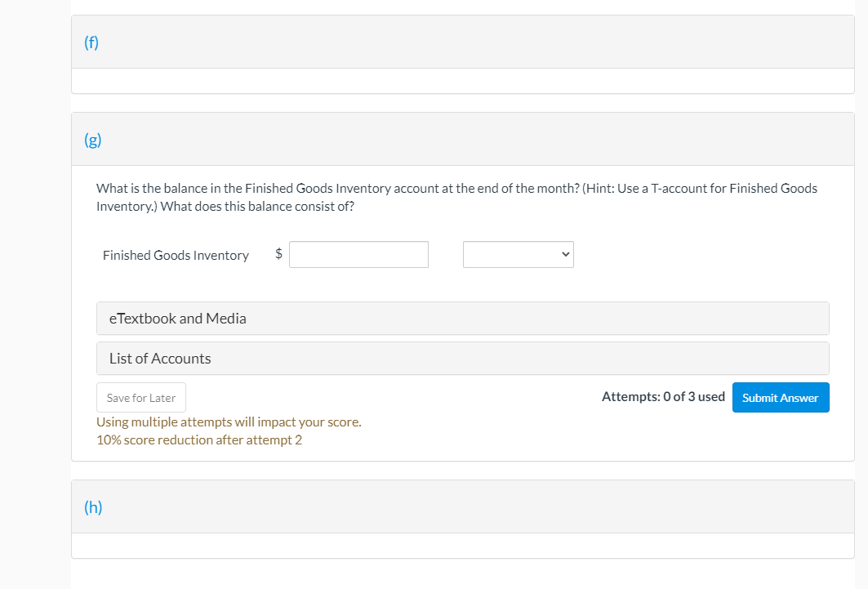Expand the List of Accounts panel
The image size is (868, 589).
[x=463, y=358]
